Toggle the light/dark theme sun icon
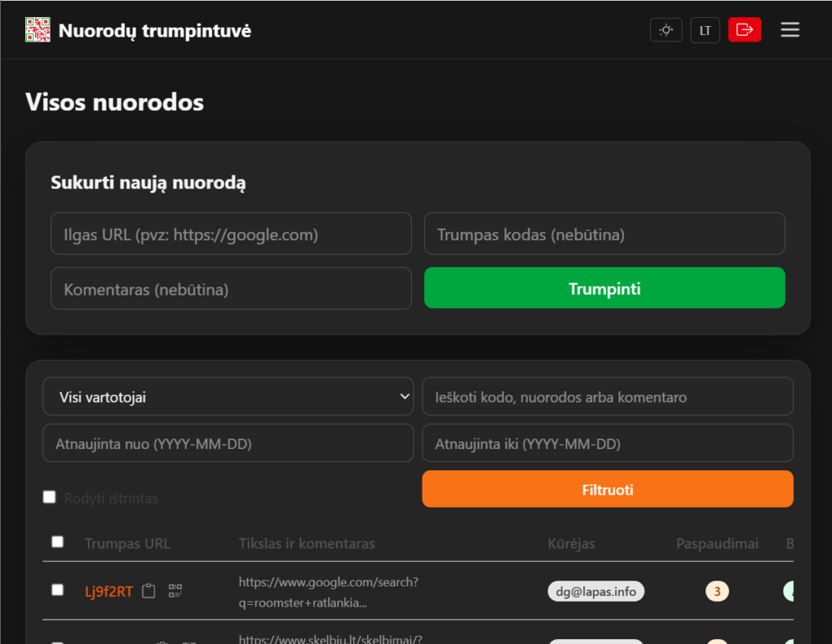Screen dimensions: 832x644 (x=666, y=30)
